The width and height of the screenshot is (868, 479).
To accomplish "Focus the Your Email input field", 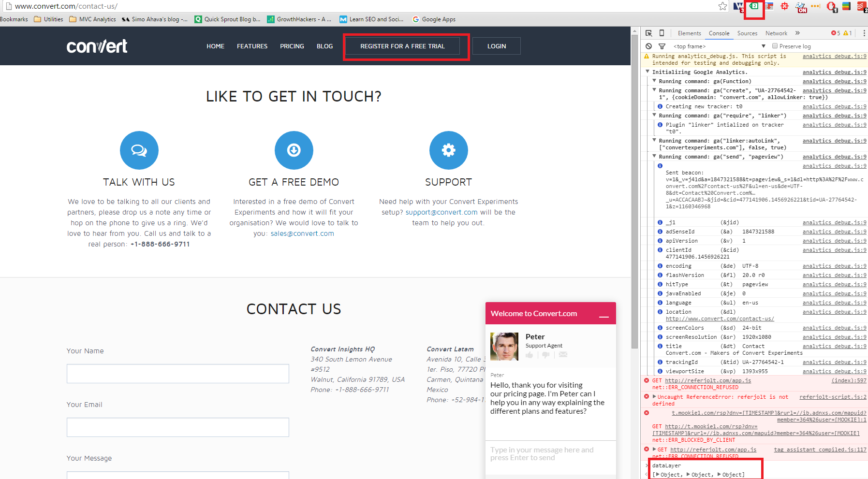I will pyautogui.click(x=178, y=427).
